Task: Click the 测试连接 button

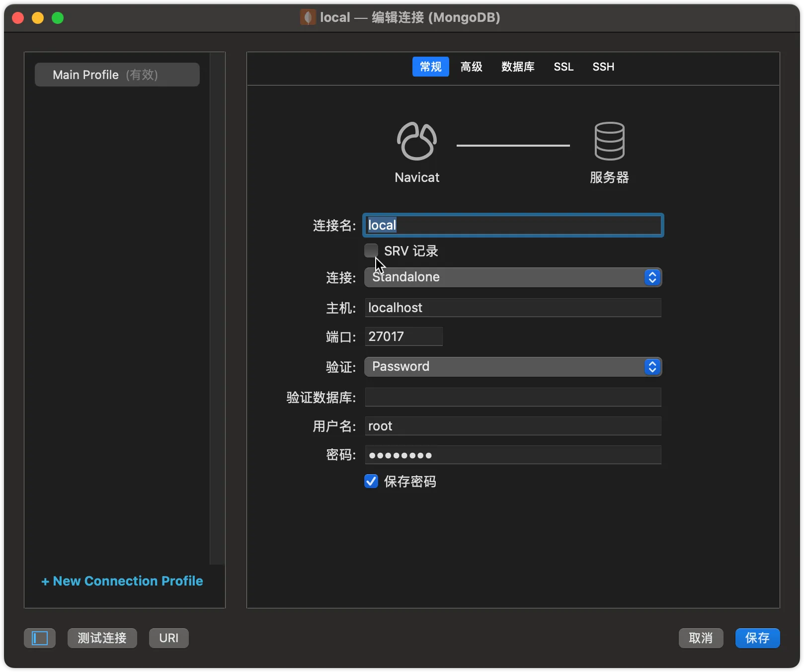Action: pos(102,638)
